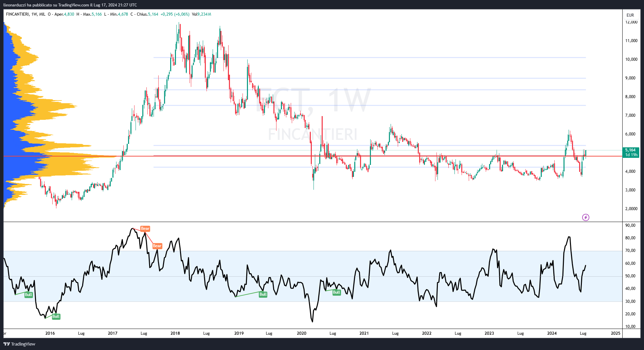Click the Min.4,678 low value
The image size is (644, 350).
(119, 14)
